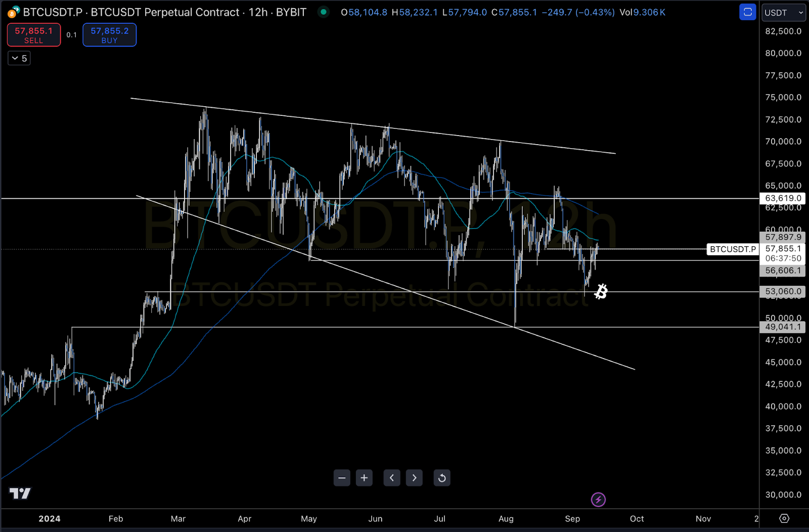Click the 06:37:50 bar countdown timer
809x532 pixels.
[x=783, y=258]
